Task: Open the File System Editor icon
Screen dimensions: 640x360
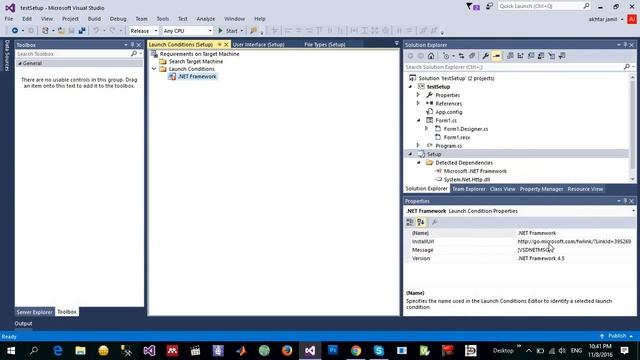Action: tap(510, 56)
